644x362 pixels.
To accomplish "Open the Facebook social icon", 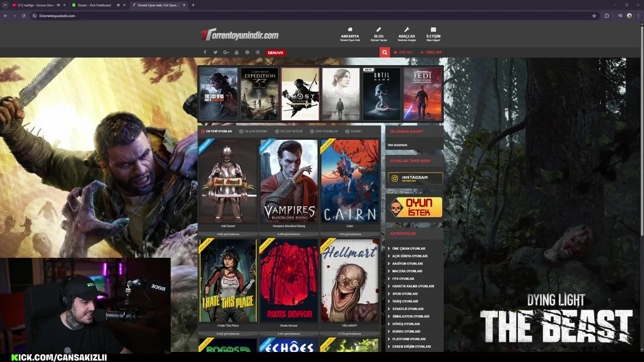I will (x=205, y=52).
